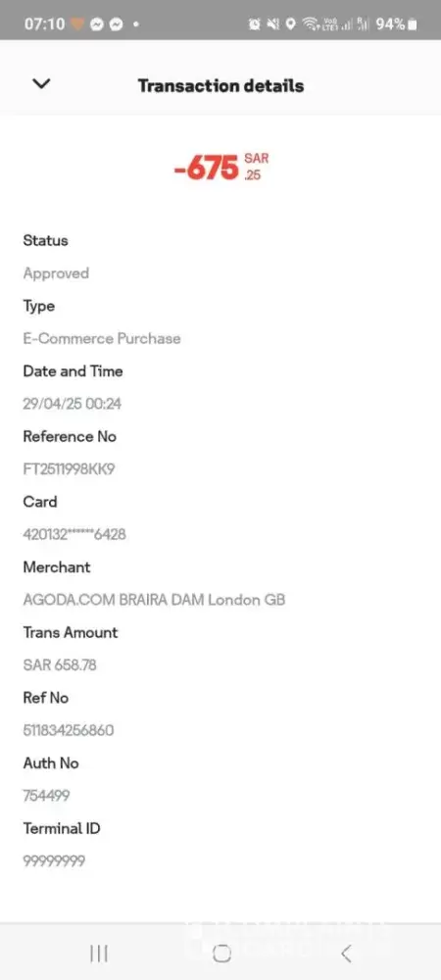This screenshot has height=980, width=441.
Task: Tap the Android back arrow icon
Action: tap(346, 954)
